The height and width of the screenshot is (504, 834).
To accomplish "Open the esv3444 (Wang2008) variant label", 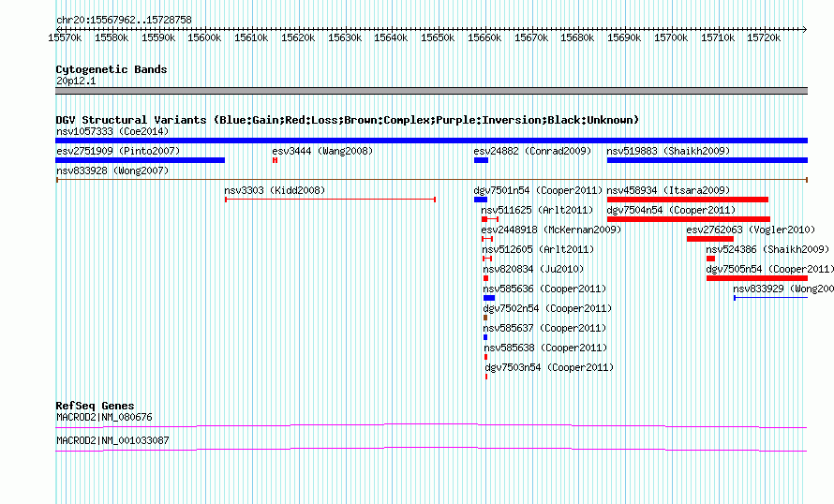I will 322,151.
